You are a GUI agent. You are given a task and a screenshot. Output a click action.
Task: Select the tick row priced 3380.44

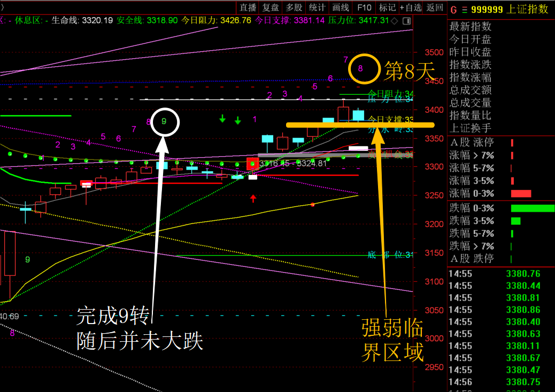coord(501,286)
